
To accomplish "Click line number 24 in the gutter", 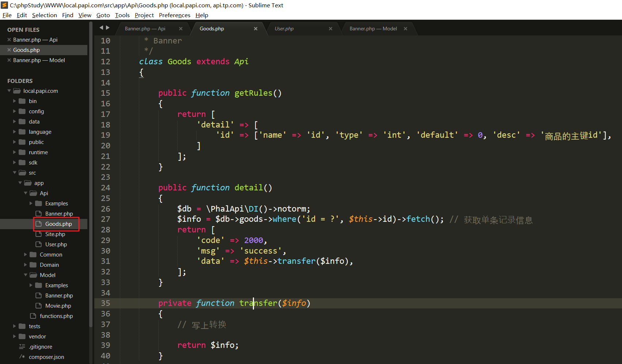I will pyautogui.click(x=106, y=187).
